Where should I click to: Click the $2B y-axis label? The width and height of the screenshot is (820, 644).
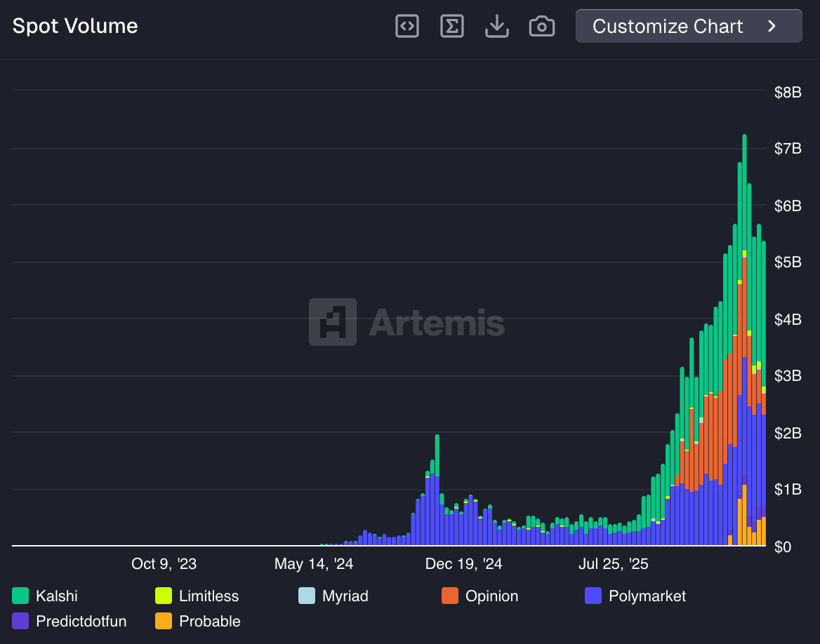pyautogui.click(x=788, y=434)
